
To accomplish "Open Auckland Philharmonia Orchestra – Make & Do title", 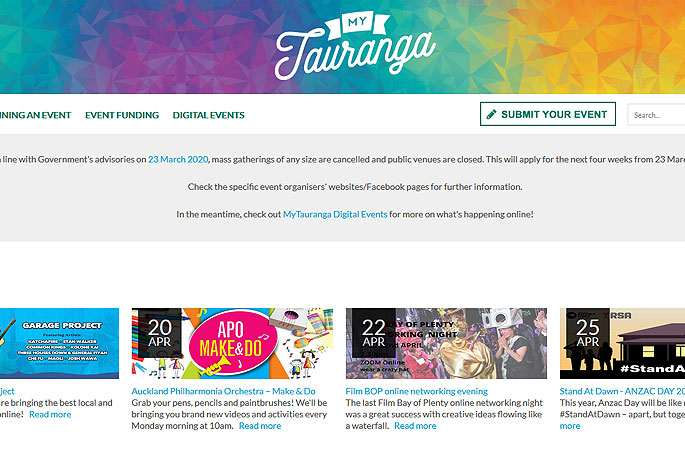I will pyautogui.click(x=223, y=391).
